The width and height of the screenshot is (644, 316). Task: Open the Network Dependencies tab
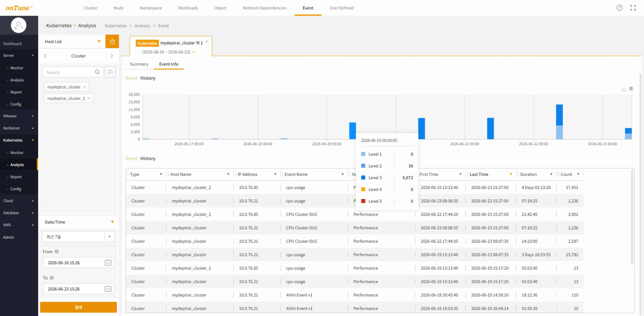pyautogui.click(x=265, y=8)
